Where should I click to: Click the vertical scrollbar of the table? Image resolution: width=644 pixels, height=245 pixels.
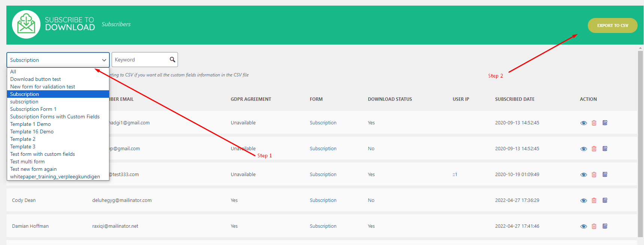coord(640,143)
